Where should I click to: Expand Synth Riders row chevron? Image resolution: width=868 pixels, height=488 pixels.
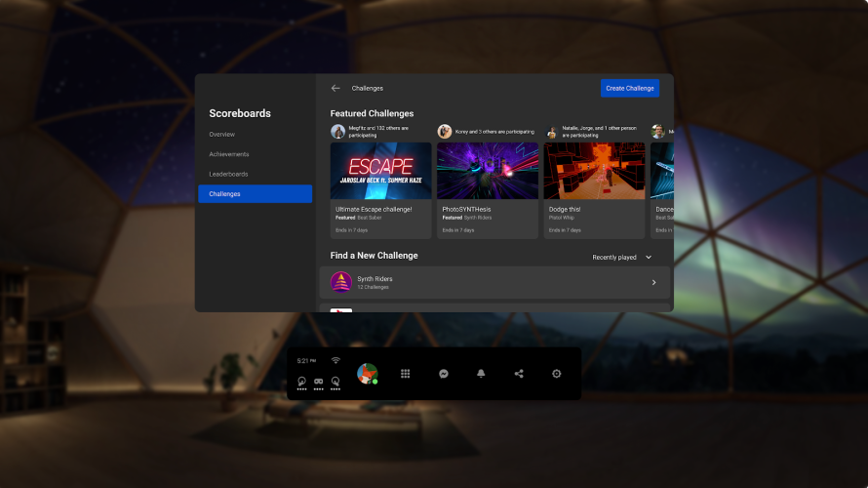point(653,282)
